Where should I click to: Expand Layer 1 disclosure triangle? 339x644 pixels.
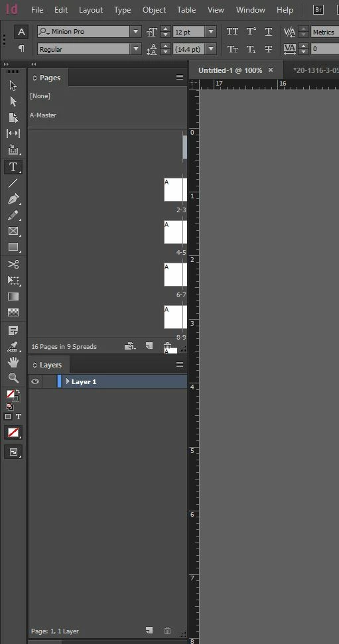(x=68, y=381)
